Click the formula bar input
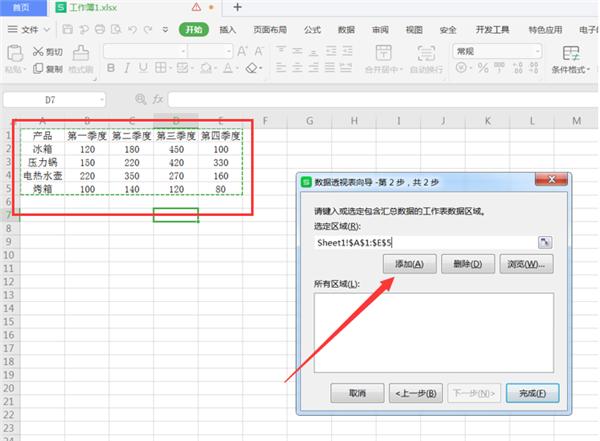Viewport: 600px width, 441px height. point(383,100)
